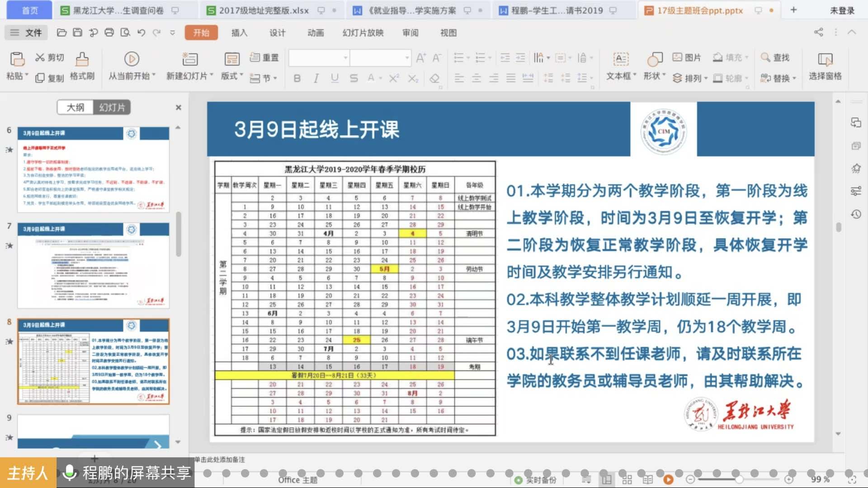The width and height of the screenshot is (868, 488).
Task: Open the Selection Pane (选择窗格)
Action: (x=825, y=59)
